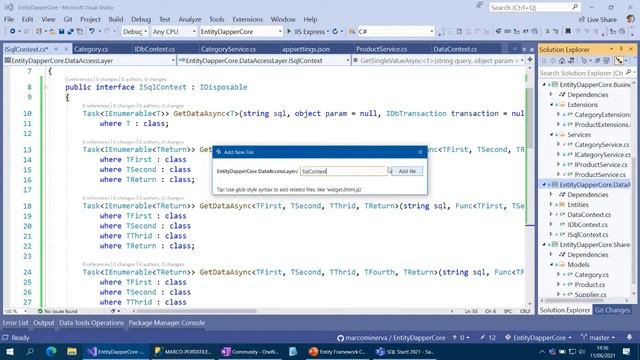Image resolution: width=640 pixels, height=360 pixels.
Task: Select IDbContext.cs in Solution Explorer
Action: (x=587, y=224)
